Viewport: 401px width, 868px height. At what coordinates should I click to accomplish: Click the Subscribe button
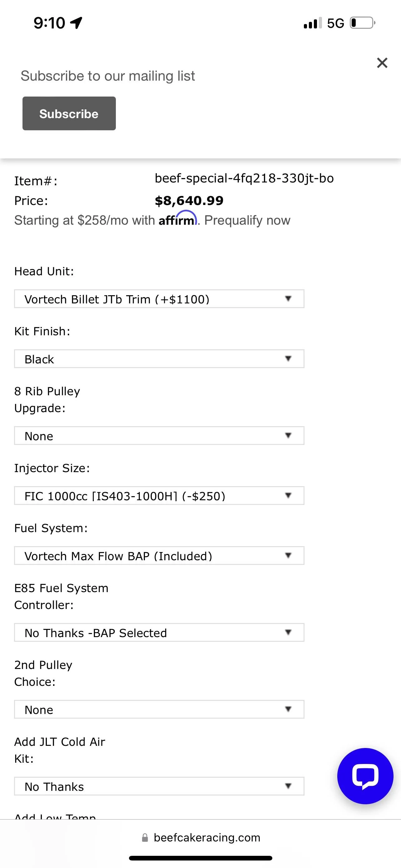(69, 113)
